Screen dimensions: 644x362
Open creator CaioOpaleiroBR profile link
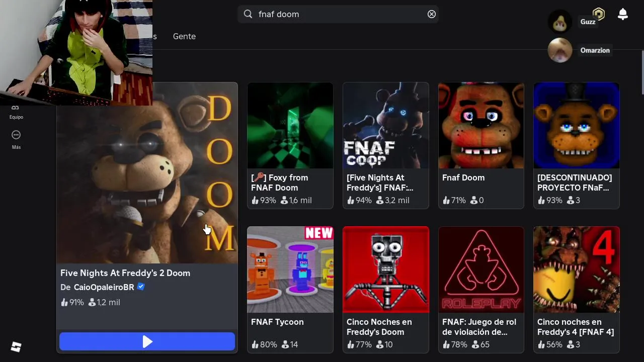(104, 287)
